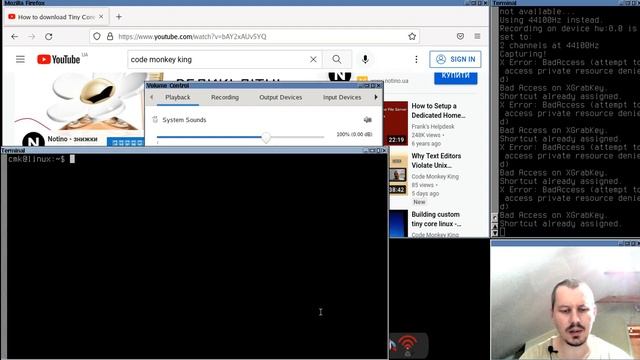Image resolution: width=640 pixels, height=360 pixels.
Task: Click the cmk@linux terminal prompt line
Action: tap(41, 159)
